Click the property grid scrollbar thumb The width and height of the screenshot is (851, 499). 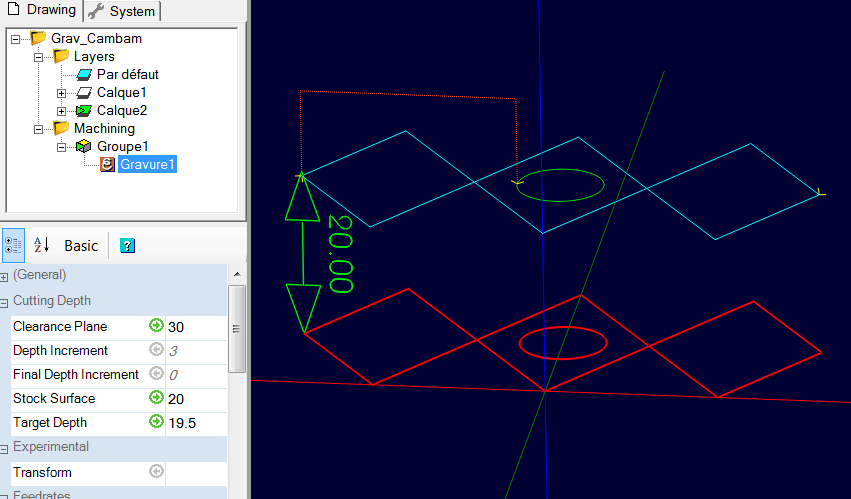click(x=237, y=329)
